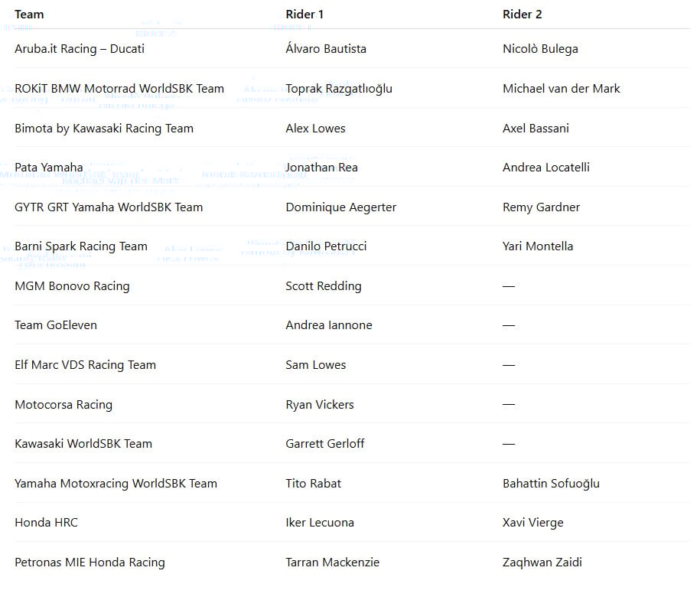Click the empty Rider 2 dash for Motocorsa Racing
Image resolution: width=700 pixels, height=600 pixels.
[x=509, y=405]
